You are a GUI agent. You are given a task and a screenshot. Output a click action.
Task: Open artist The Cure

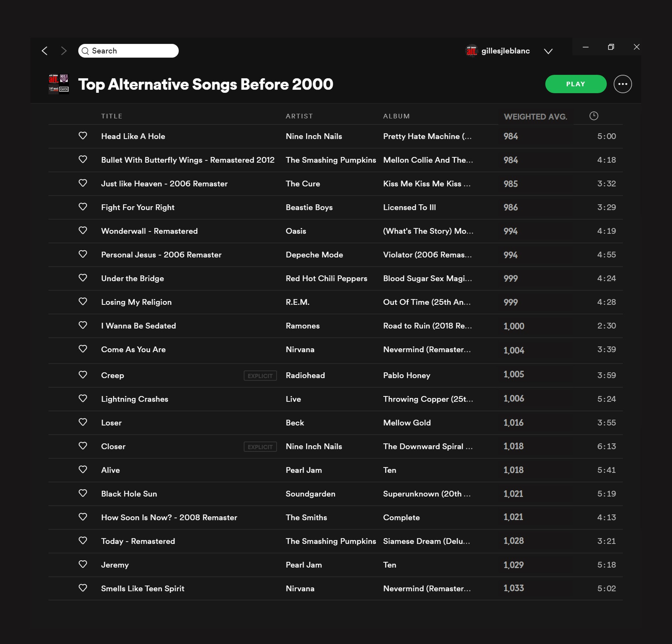[303, 184]
